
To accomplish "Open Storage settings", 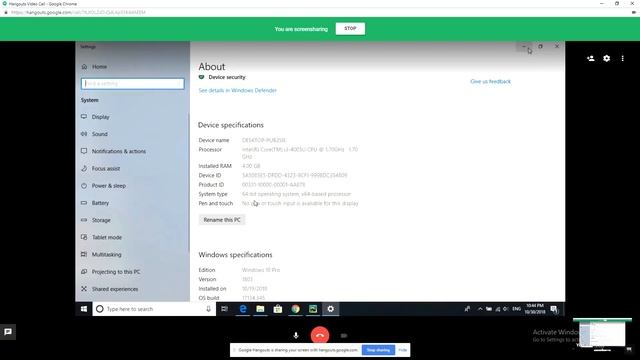I will 101,220.
